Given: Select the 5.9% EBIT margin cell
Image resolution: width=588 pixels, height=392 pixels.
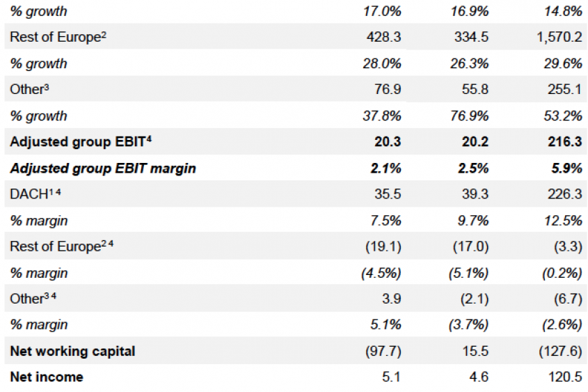Looking at the screenshot, I should (x=566, y=168).
